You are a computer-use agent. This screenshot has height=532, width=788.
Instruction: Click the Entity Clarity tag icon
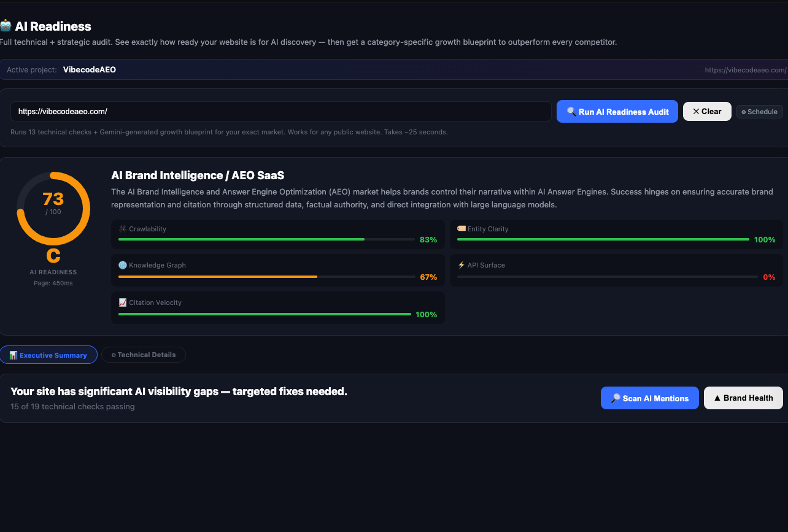pos(461,229)
